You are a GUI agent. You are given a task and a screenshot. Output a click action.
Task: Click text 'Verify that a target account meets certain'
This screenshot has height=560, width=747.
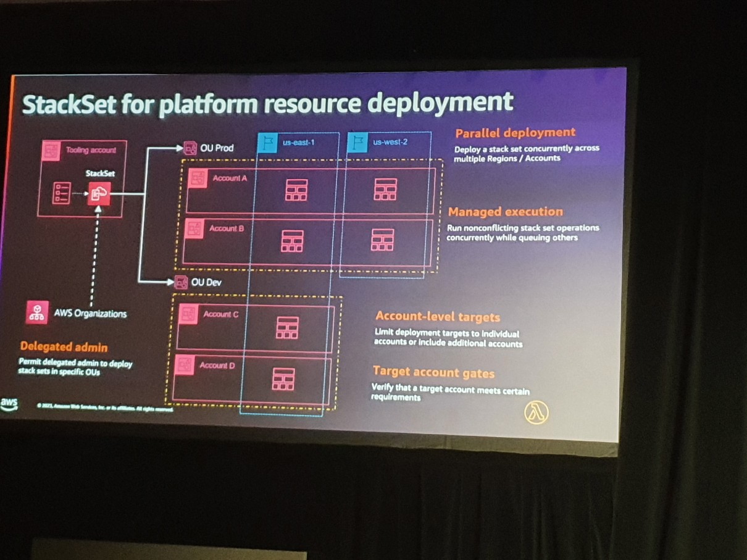[451, 390]
